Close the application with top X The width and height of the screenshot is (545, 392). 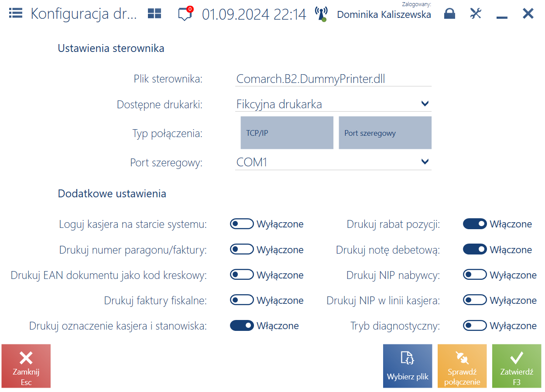[528, 14]
